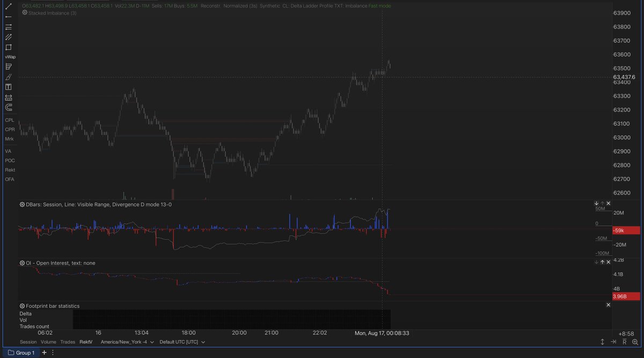Click the Footprint bar statistics title
644x358 pixels.
(x=53, y=306)
